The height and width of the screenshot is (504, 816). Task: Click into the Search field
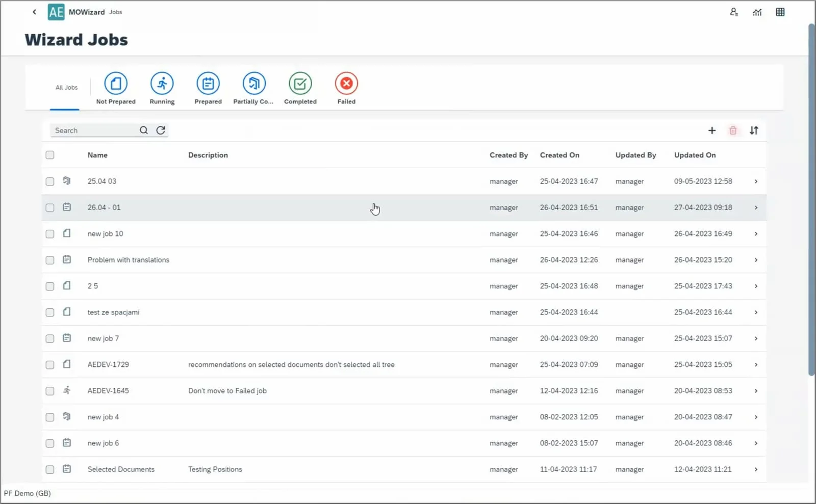coord(95,130)
